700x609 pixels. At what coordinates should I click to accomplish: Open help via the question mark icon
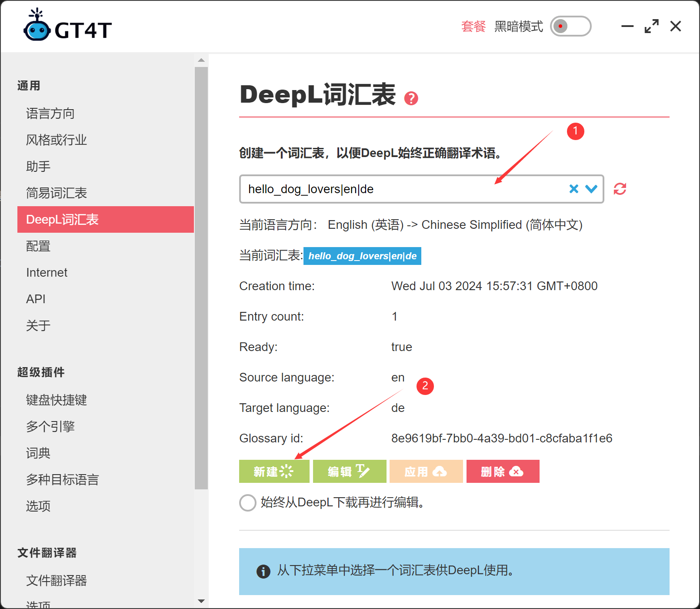pos(410,99)
